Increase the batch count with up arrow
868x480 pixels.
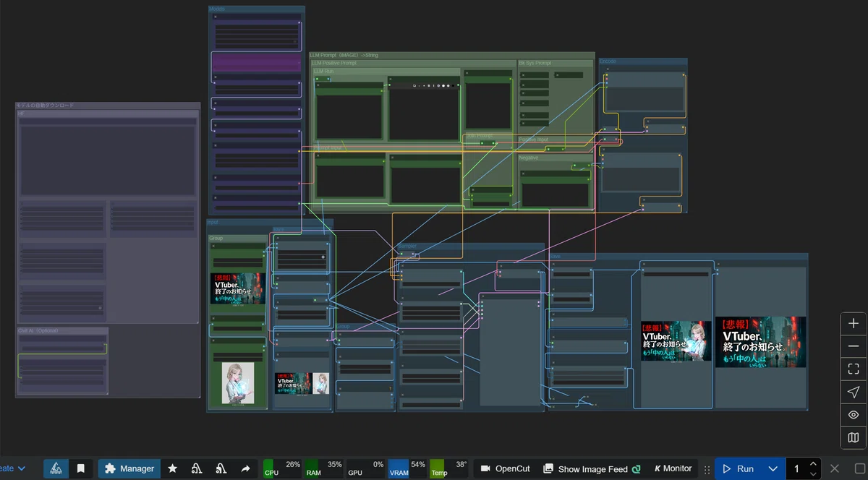tap(813, 463)
